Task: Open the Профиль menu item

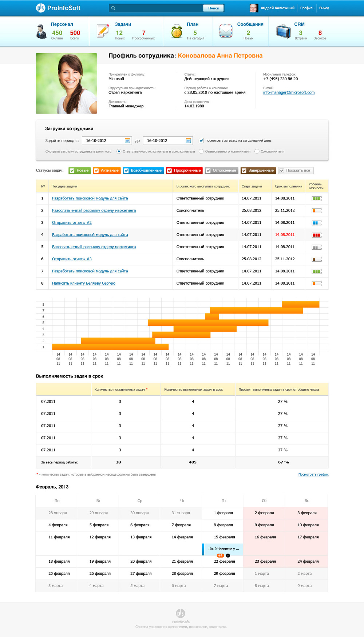Action: [x=307, y=8]
